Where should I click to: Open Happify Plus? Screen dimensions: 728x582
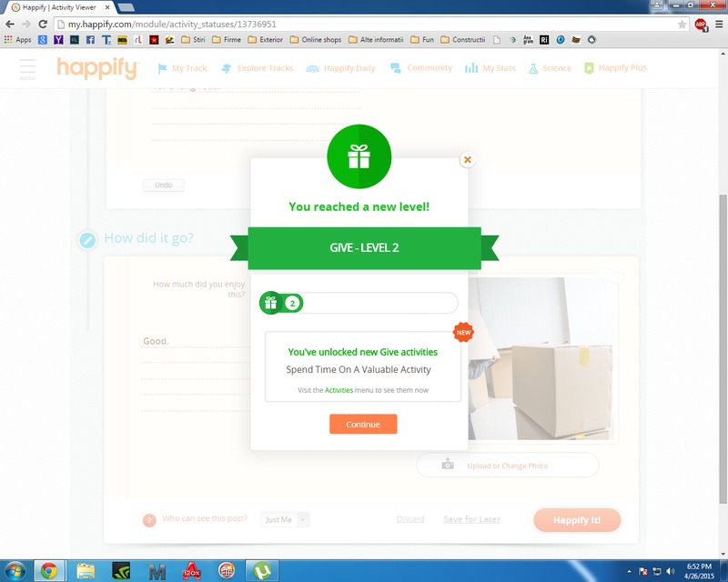coord(615,68)
